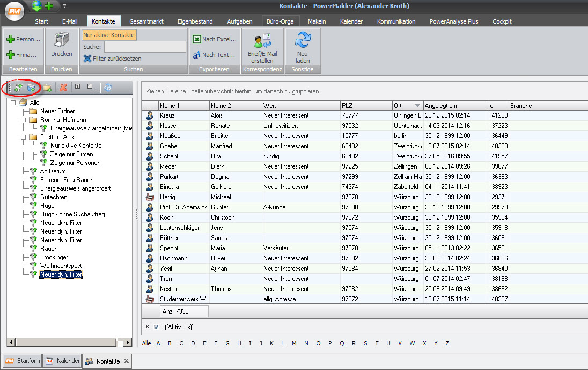Open the Gesamtmarkt ribbon tab
This screenshot has height=370, width=588.
pos(146,21)
